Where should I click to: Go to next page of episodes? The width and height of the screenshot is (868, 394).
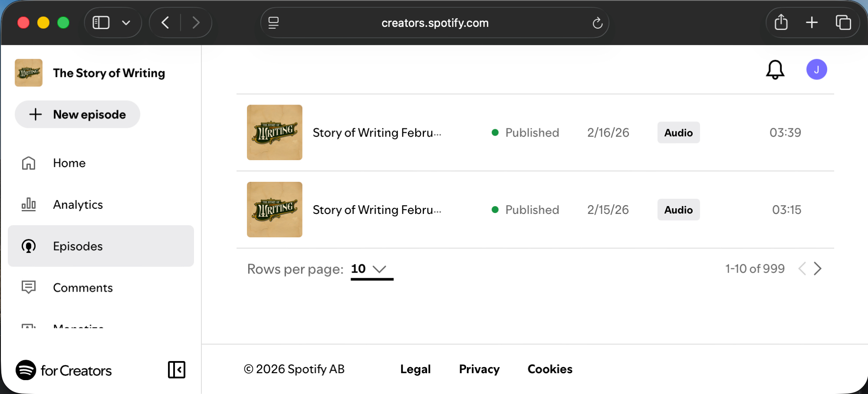pos(818,269)
